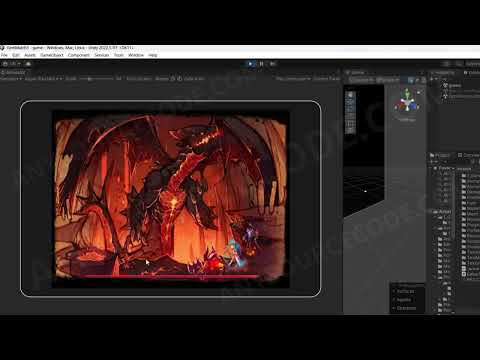
Task: Open the simulated device selection dropdown
Action: click(x=43, y=79)
